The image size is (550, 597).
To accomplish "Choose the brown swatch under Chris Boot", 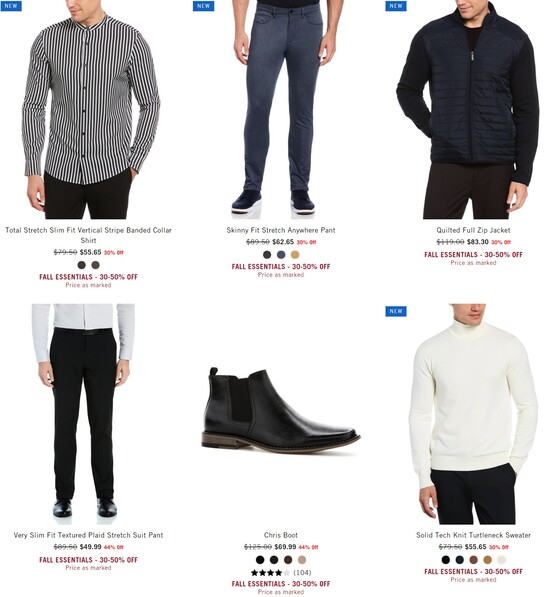I will 288,560.
